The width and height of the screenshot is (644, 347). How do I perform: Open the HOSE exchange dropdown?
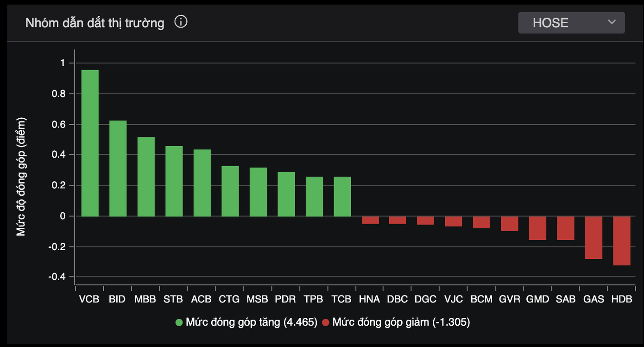pos(571,23)
